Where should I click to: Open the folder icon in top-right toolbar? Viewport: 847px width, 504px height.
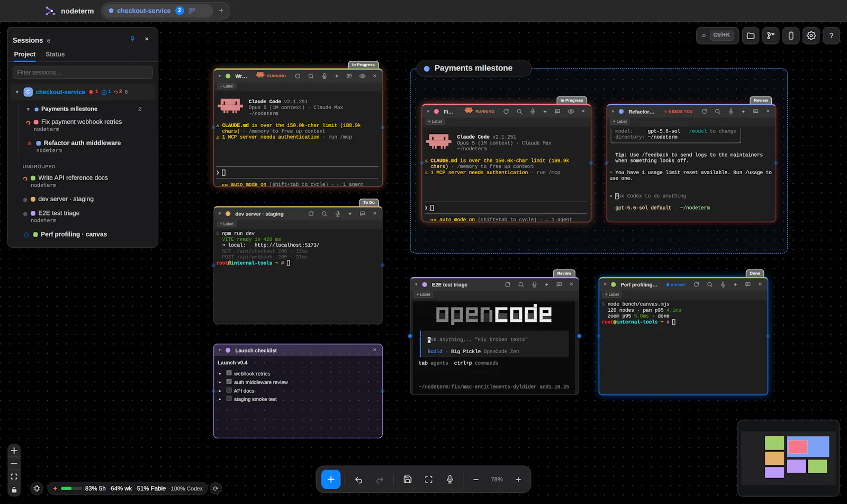click(x=751, y=35)
